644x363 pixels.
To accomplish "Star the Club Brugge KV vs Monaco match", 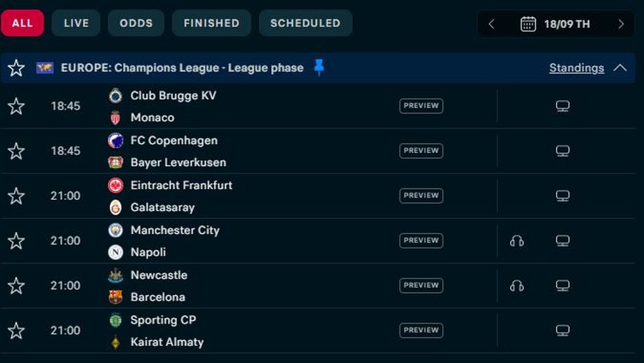I will coord(16,106).
